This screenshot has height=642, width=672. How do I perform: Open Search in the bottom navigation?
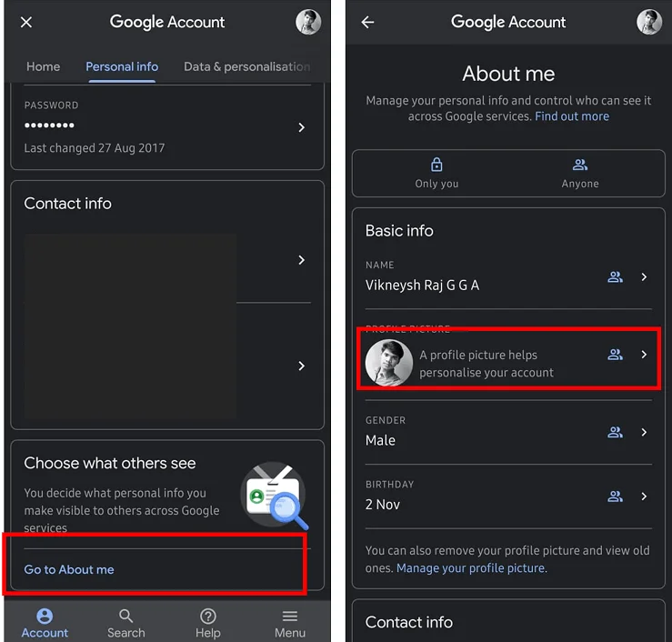tap(126, 623)
